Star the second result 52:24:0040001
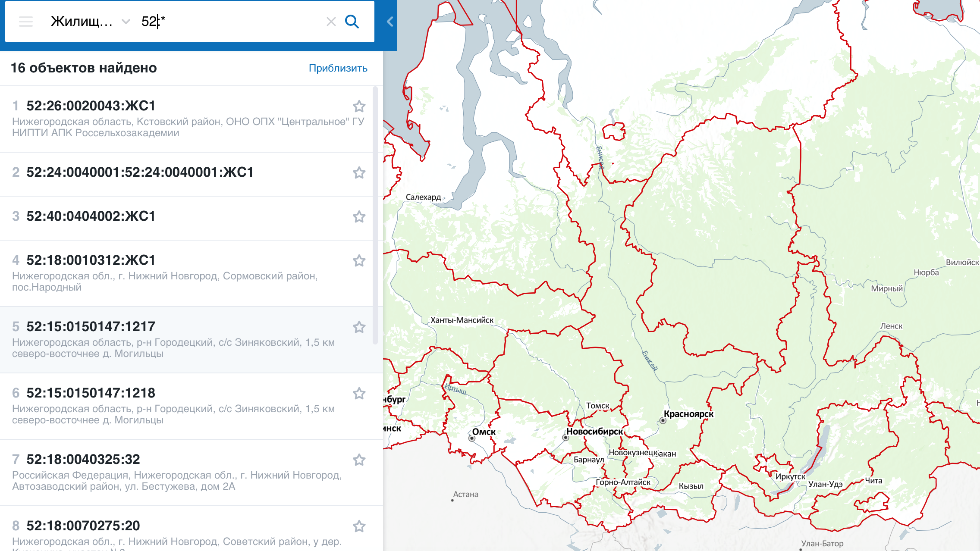The height and width of the screenshot is (551, 980). pos(359,173)
